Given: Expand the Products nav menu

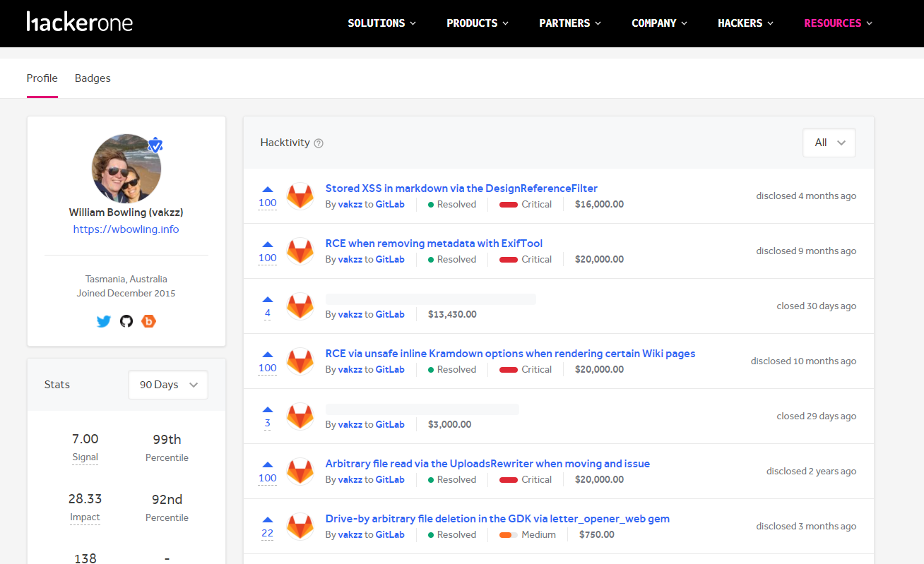Looking at the screenshot, I should tap(478, 23).
